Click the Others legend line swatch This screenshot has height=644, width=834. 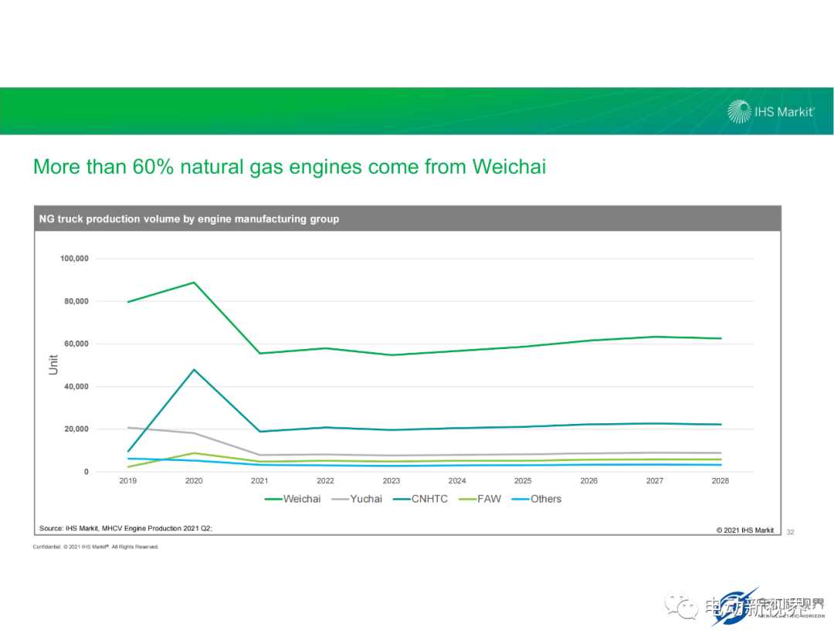click(x=520, y=500)
